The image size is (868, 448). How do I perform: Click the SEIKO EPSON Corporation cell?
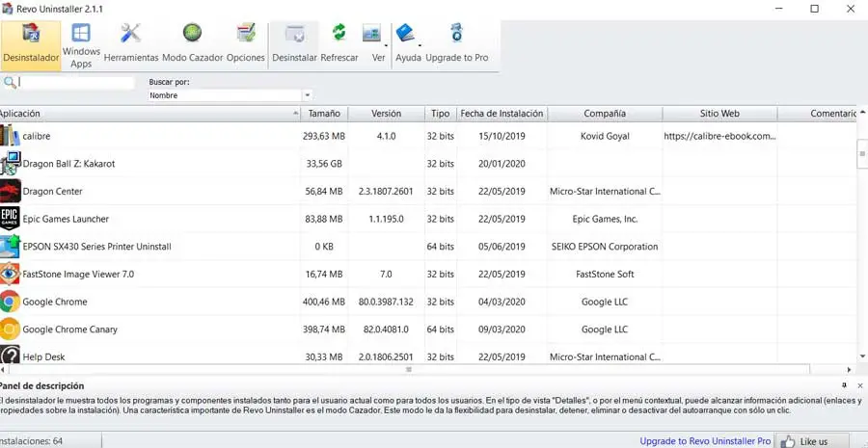[x=605, y=247]
